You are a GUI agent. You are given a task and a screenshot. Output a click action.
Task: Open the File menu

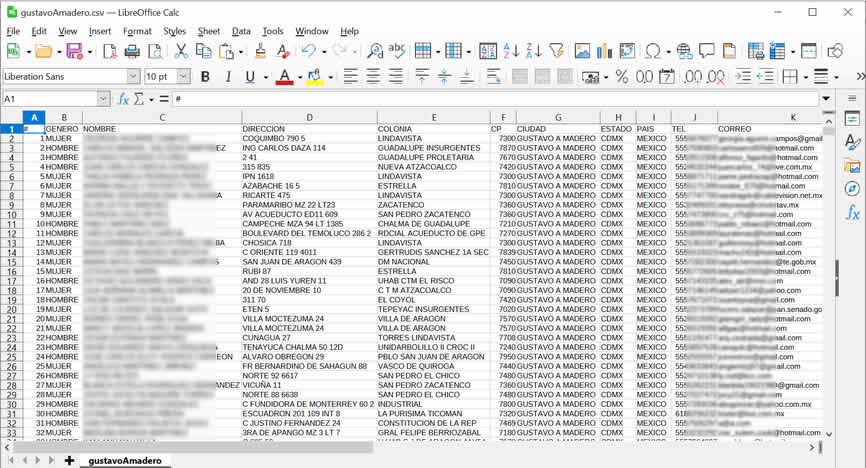point(13,31)
